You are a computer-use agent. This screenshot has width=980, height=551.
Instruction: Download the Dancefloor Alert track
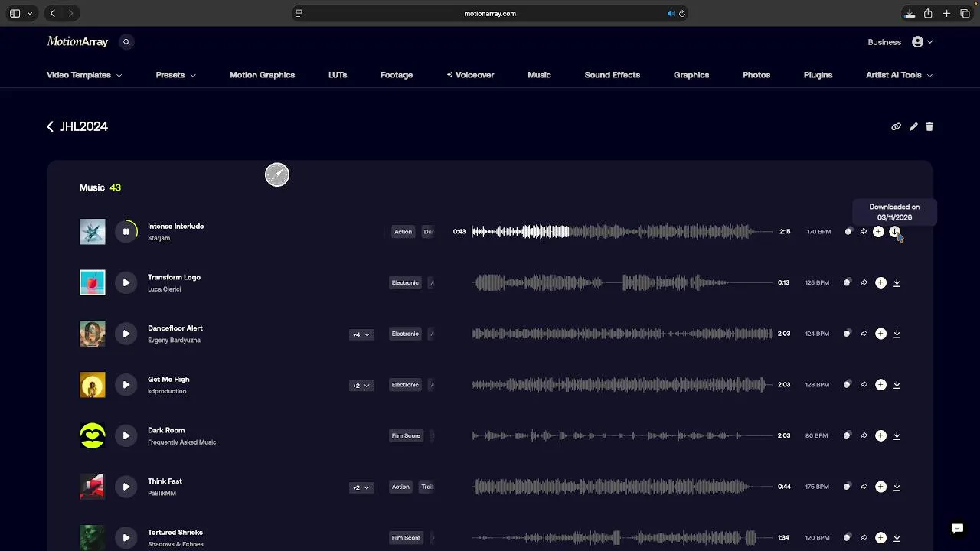coord(897,334)
